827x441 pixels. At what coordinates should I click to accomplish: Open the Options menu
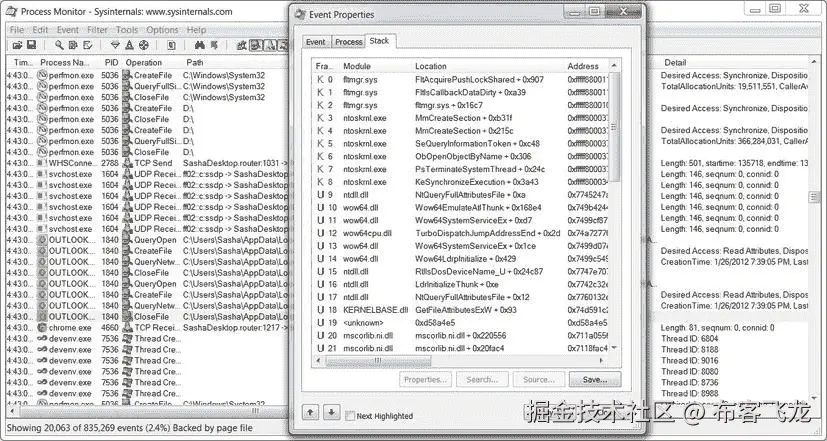pos(162,30)
